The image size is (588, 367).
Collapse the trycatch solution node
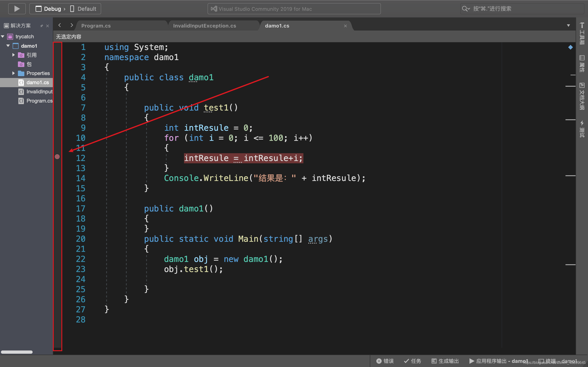pos(3,37)
